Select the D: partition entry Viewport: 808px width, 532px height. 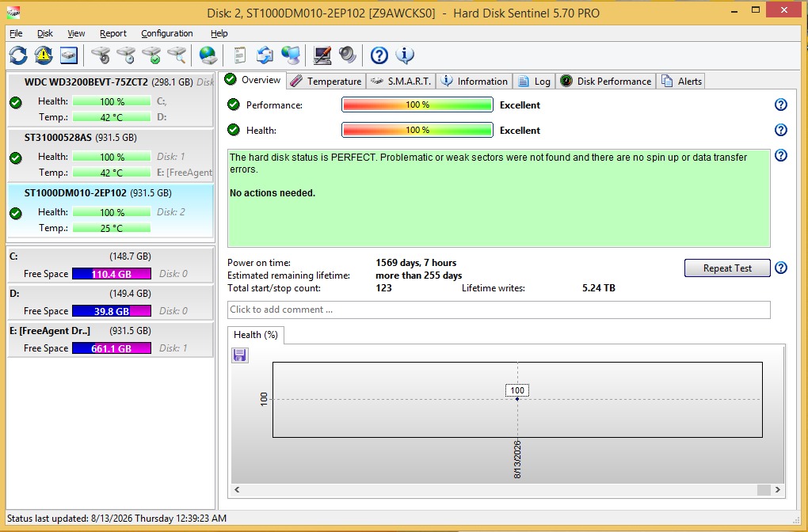(x=110, y=302)
